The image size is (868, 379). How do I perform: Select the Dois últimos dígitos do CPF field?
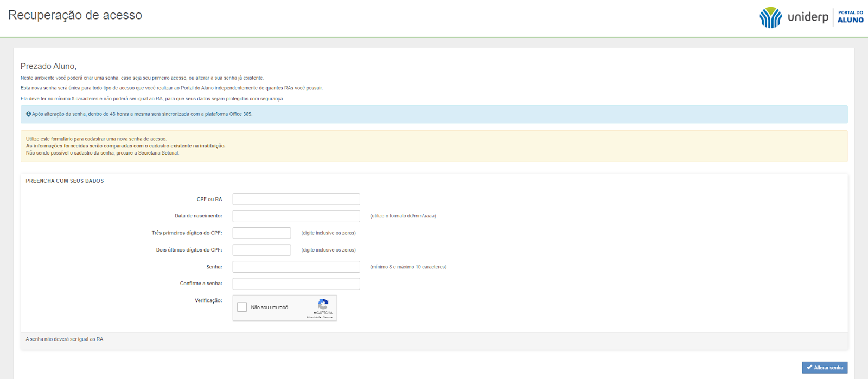point(261,250)
